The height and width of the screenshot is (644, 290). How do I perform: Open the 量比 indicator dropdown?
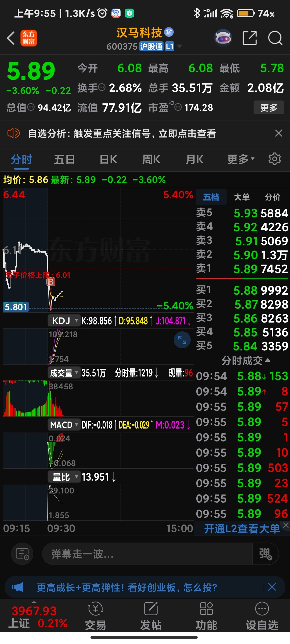click(x=64, y=477)
